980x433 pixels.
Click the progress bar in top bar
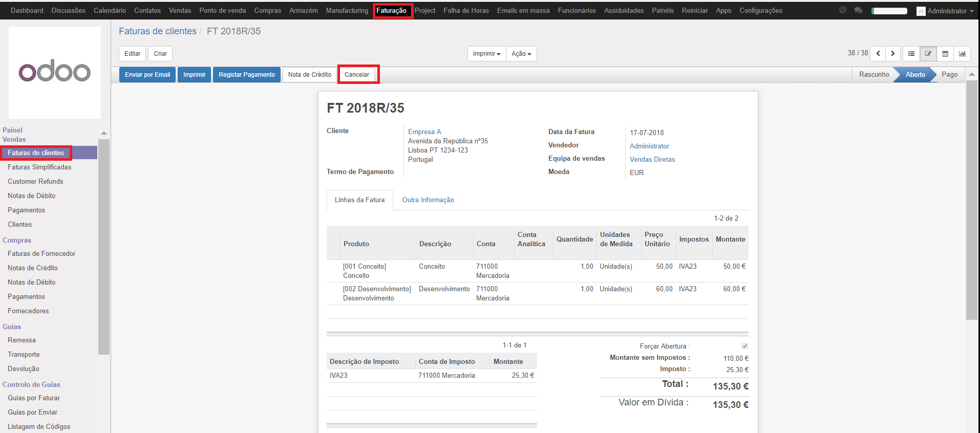[x=889, y=11]
